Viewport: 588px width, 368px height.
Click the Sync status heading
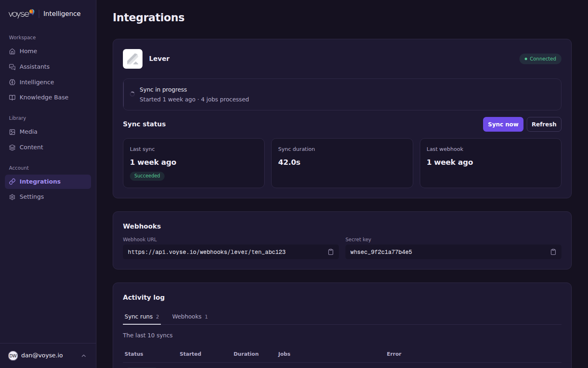pyautogui.click(x=144, y=124)
